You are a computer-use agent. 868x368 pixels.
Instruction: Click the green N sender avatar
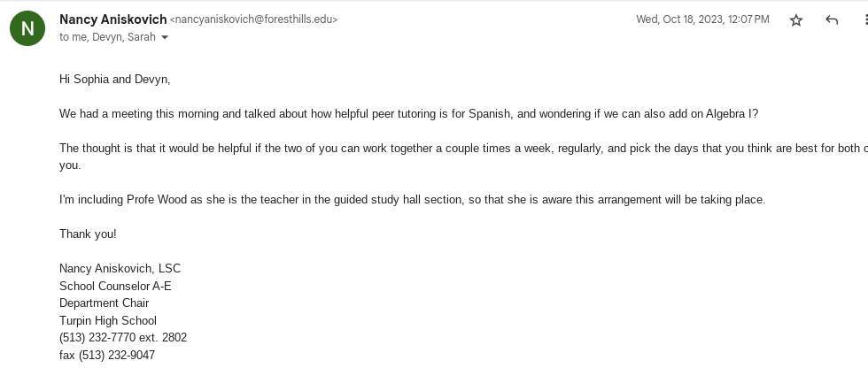27,28
